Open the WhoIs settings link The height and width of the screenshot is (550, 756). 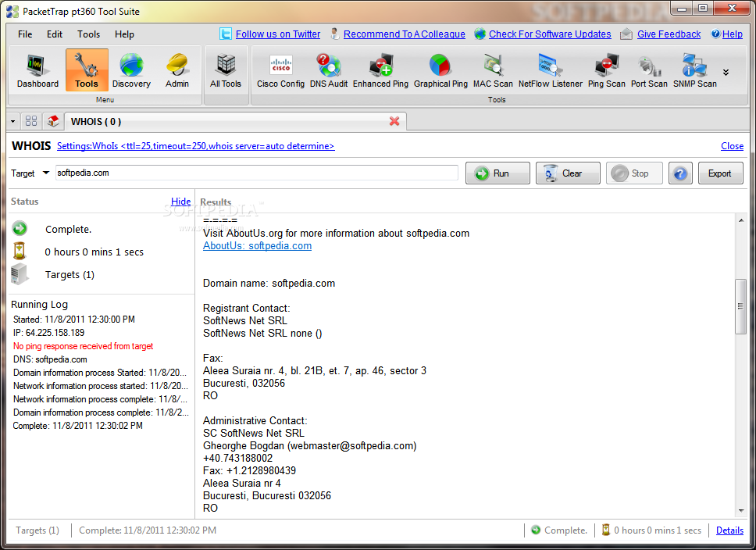[x=196, y=146]
